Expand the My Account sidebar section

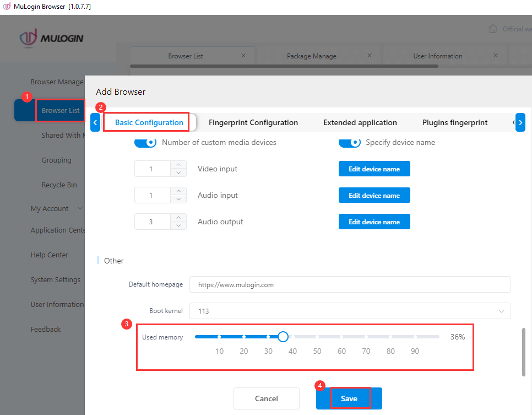point(56,208)
